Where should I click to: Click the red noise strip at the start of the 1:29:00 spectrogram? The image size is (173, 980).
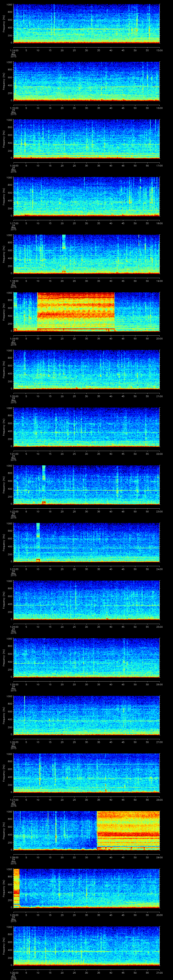(x=16, y=888)
